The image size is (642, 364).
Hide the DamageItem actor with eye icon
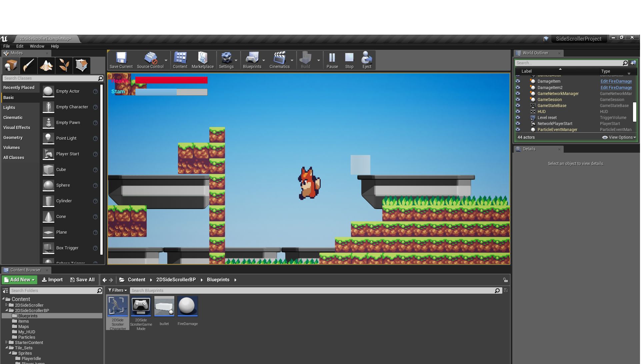point(518,81)
